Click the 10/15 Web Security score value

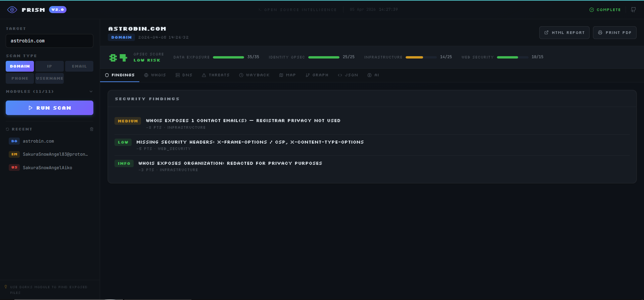click(537, 57)
